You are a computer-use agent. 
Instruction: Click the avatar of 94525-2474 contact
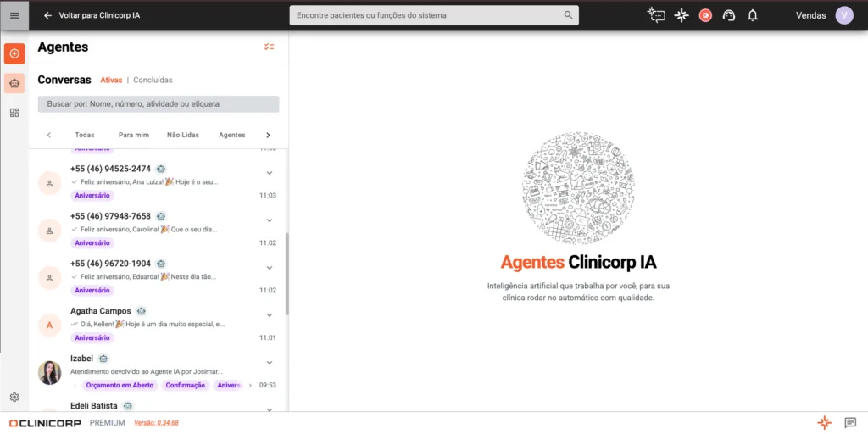(49, 183)
